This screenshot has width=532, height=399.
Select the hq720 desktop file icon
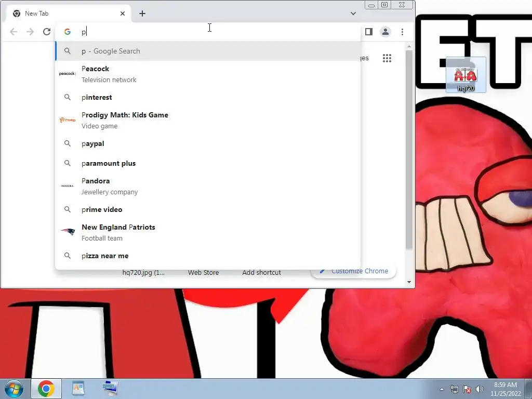(x=466, y=75)
